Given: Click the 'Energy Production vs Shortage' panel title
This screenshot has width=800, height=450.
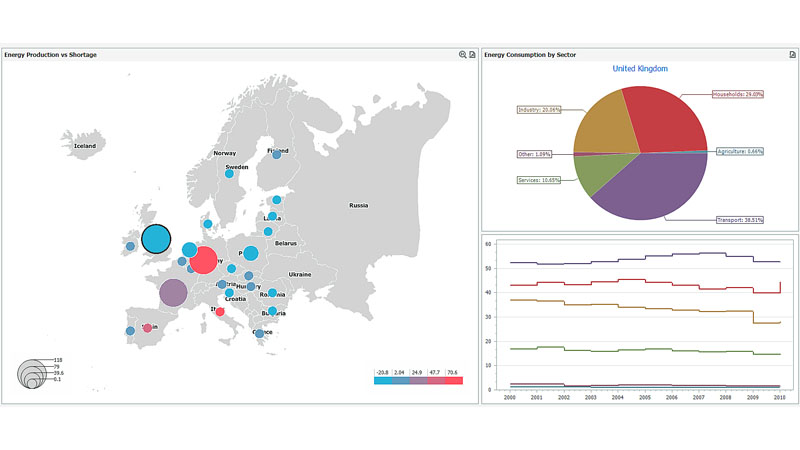Looking at the screenshot, I should (51, 55).
